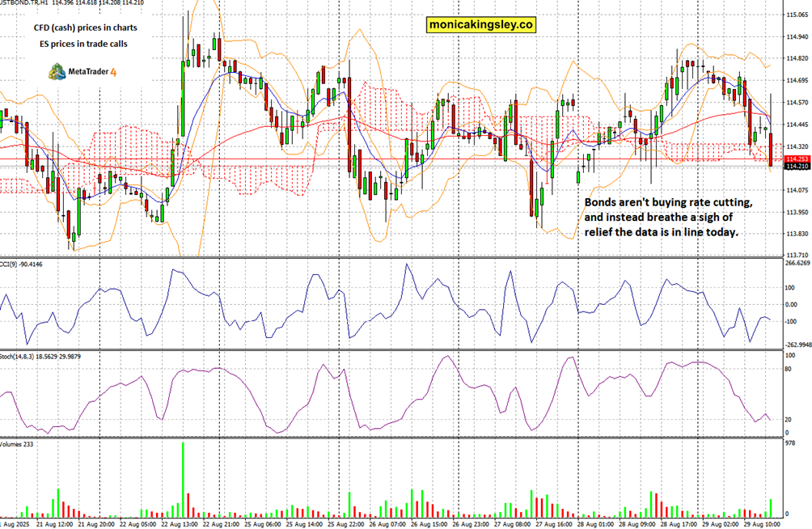The height and width of the screenshot is (529, 812).
Task: Click the 115.065 price axis label
Action: coord(797,15)
